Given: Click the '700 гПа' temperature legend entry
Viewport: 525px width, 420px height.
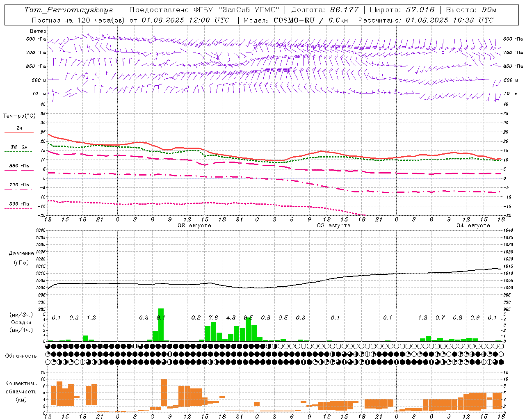Looking at the screenshot, I should [19, 185].
